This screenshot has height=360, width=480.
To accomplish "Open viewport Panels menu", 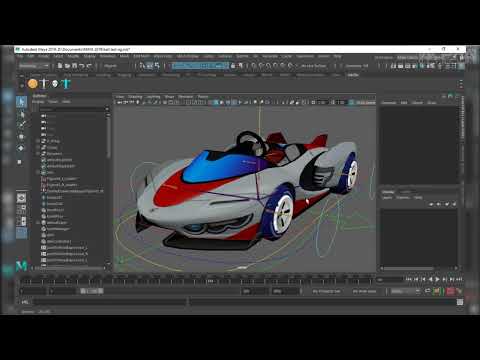I will 203,97.
